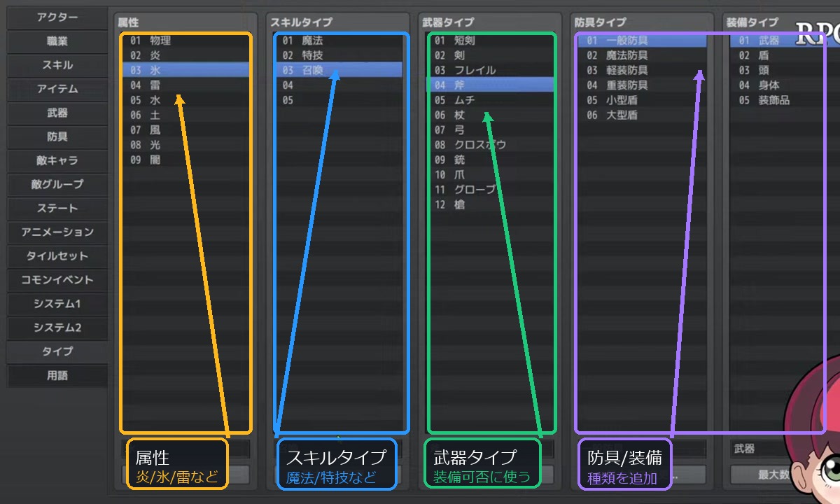
Task: Open the スキル tab in sidebar
Action: point(57,65)
